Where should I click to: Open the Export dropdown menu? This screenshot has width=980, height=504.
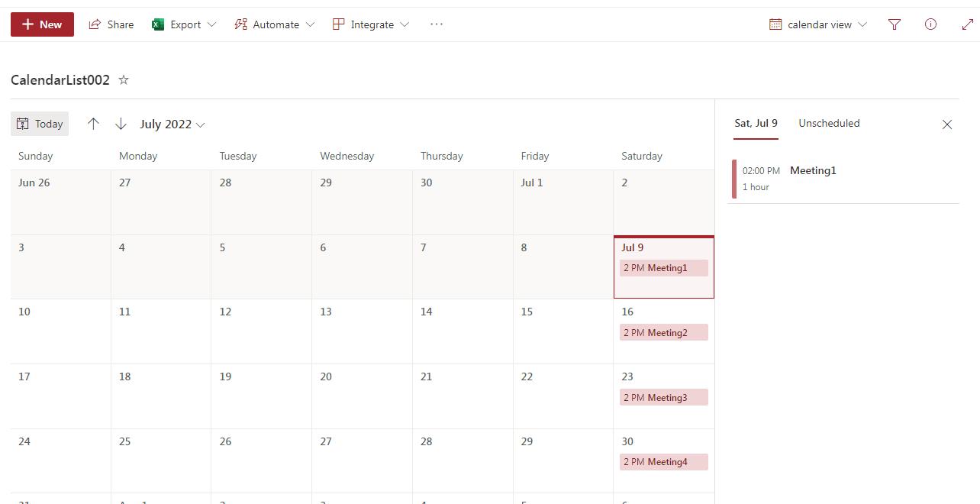(184, 24)
